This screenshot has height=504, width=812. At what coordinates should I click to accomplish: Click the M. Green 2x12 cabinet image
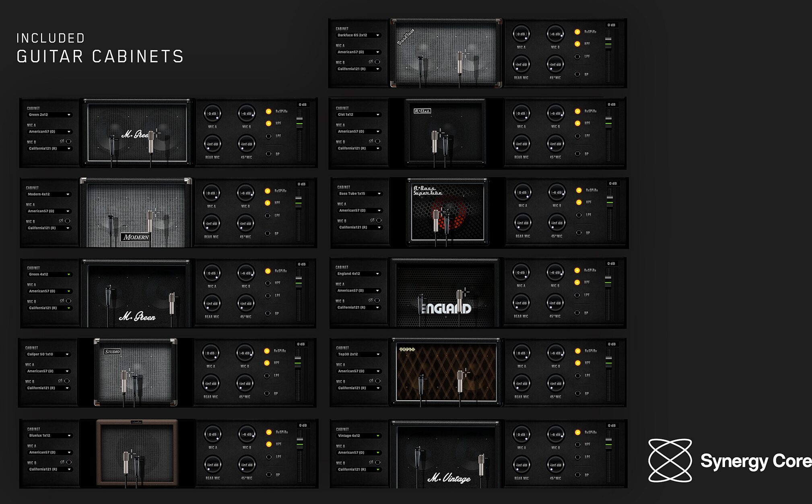pyautogui.click(x=137, y=132)
